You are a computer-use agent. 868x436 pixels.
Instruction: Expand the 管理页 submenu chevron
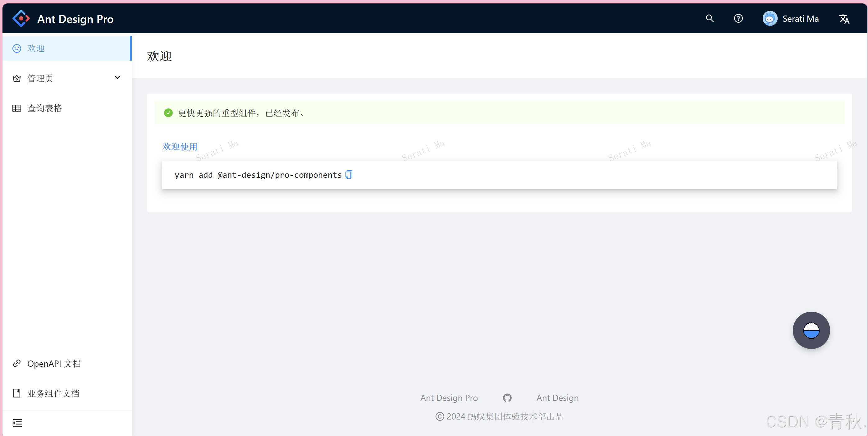tap(117, 78)
